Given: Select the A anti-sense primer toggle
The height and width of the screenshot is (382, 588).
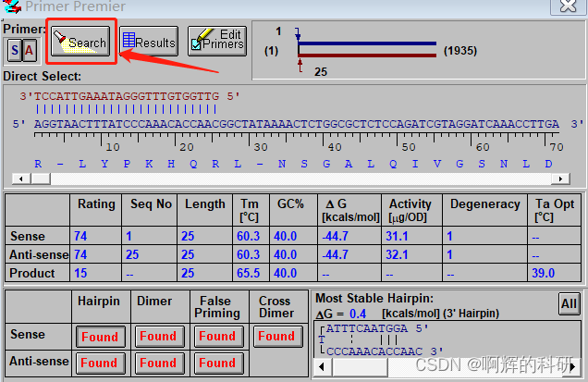Looking at the screenshot, I should click(x=30, y=50).
